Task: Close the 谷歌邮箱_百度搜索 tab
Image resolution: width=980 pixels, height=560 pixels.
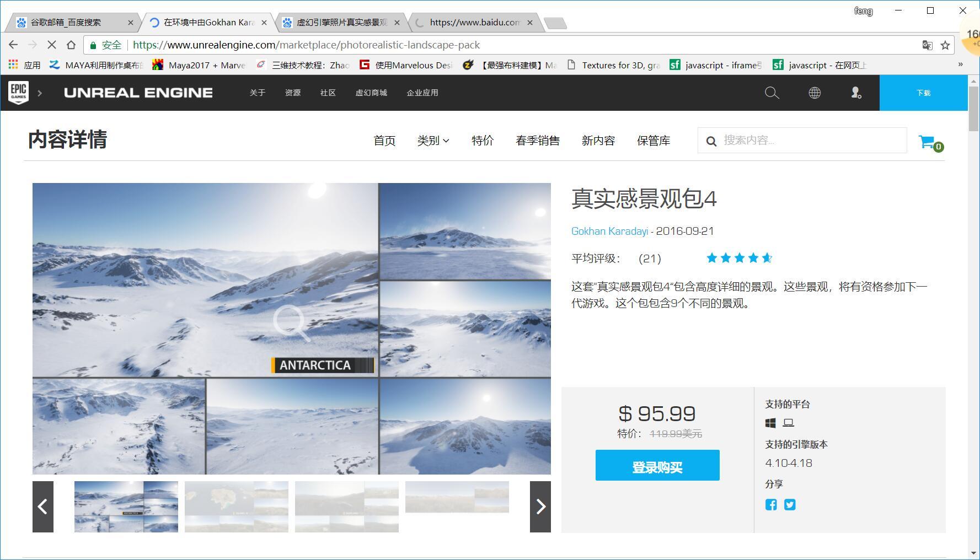Action: [130, 23]
